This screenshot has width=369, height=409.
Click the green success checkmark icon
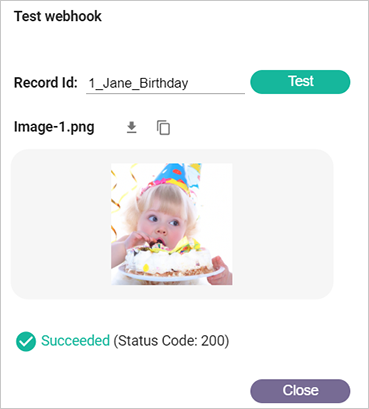pyautogui.click(x=26, y=342)
